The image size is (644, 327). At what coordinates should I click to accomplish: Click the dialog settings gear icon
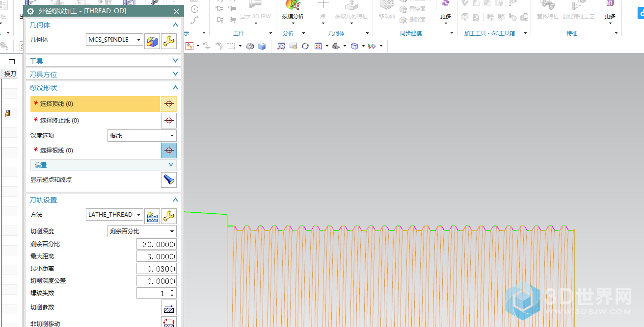[x=30, y=11]
